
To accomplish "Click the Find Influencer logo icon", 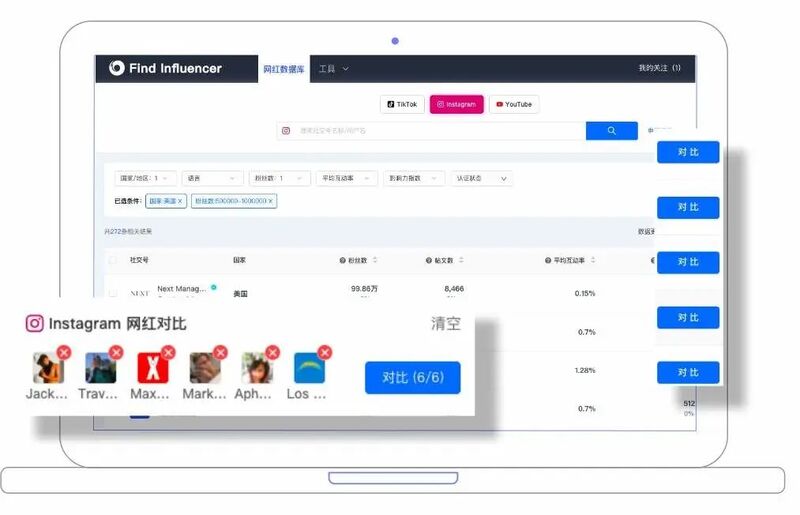I will (116, 68).
